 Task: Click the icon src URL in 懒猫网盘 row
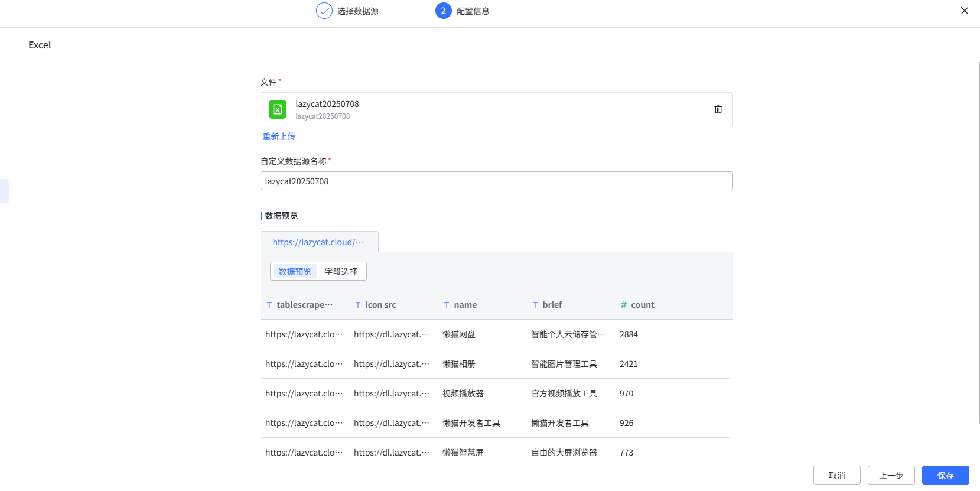click(x=392, y=334)
